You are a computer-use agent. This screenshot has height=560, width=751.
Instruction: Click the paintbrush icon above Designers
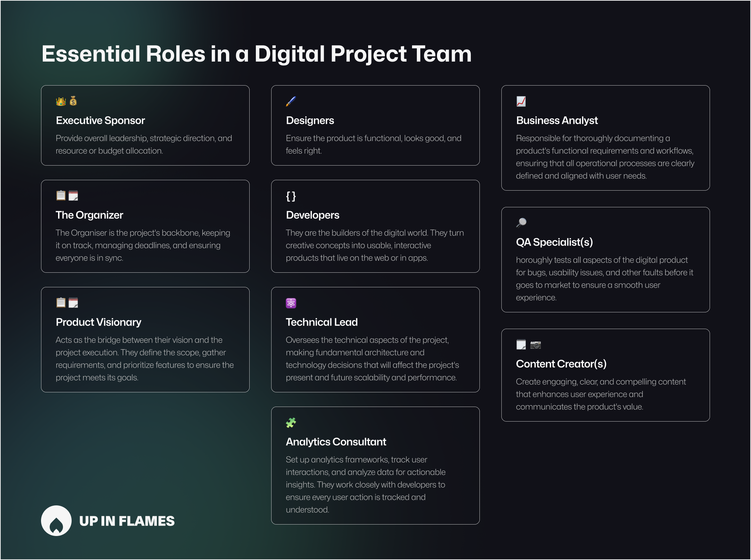click(x=291, y=101)
